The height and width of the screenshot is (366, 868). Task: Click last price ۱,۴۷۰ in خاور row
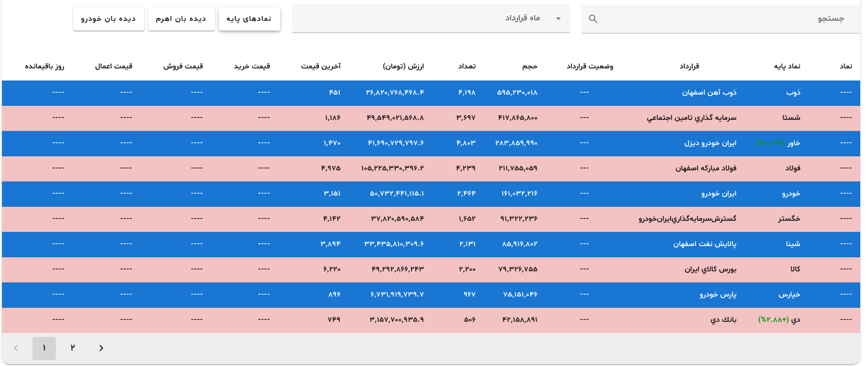coord(332,143)
